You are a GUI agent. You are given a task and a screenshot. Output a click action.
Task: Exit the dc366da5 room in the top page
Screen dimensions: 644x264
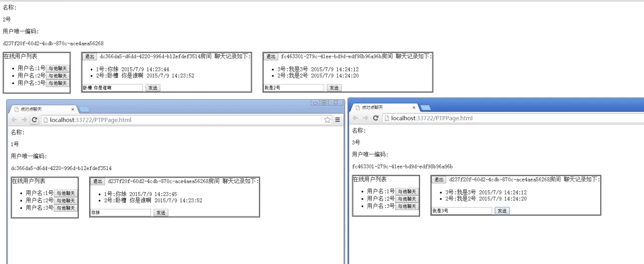[89, 57]
